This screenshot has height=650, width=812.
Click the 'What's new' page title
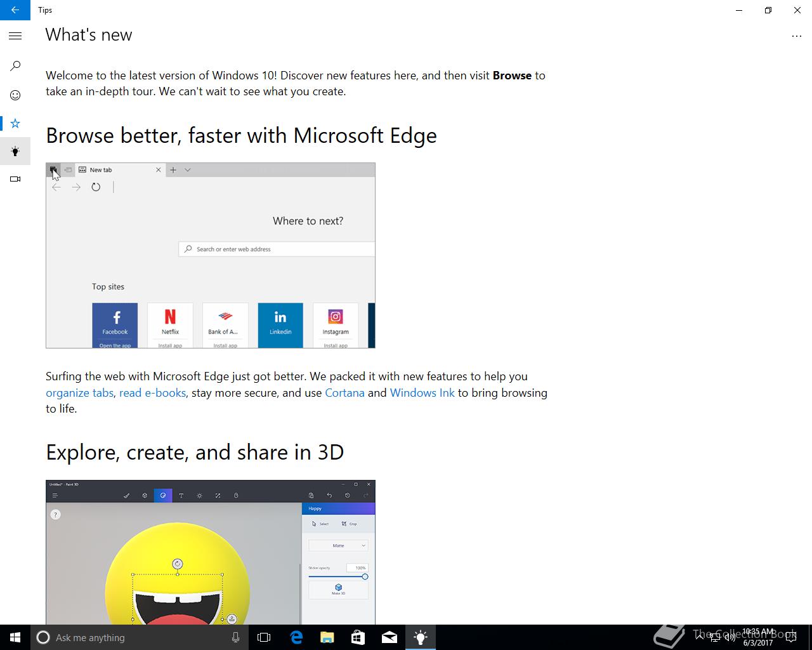[x=89, y=35]
